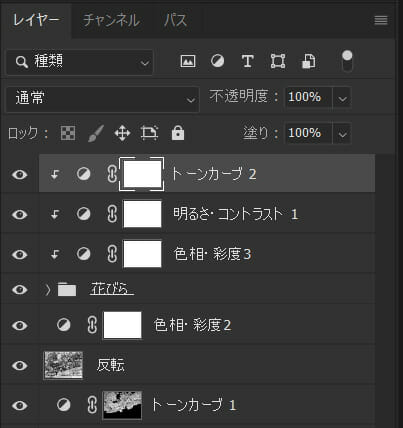Screen dimensions: 403x428
Task: Open the 塗り slider dropdown arrow
Action: pos(342,134)
